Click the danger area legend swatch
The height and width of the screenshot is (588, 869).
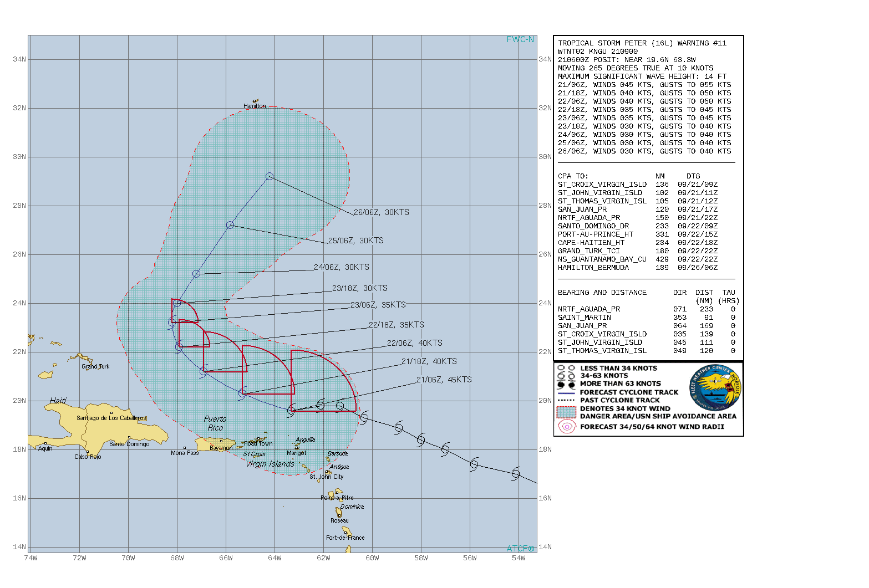[x=566, y=412]
